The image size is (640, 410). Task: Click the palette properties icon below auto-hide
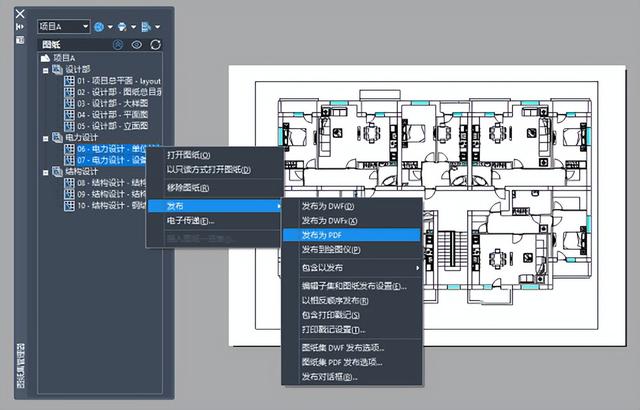pyautogui.click(x=21, y=40)
